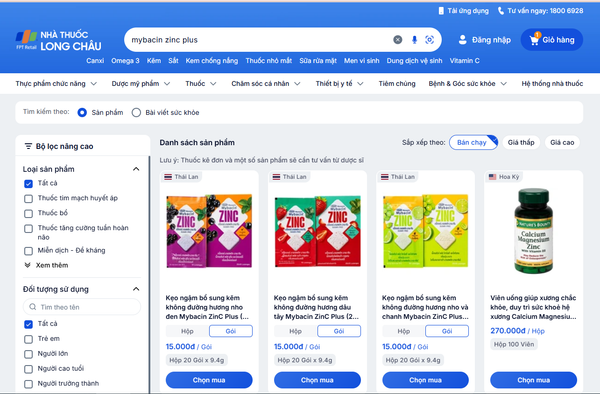Sort products by Bán chạy

coord(473,142)
